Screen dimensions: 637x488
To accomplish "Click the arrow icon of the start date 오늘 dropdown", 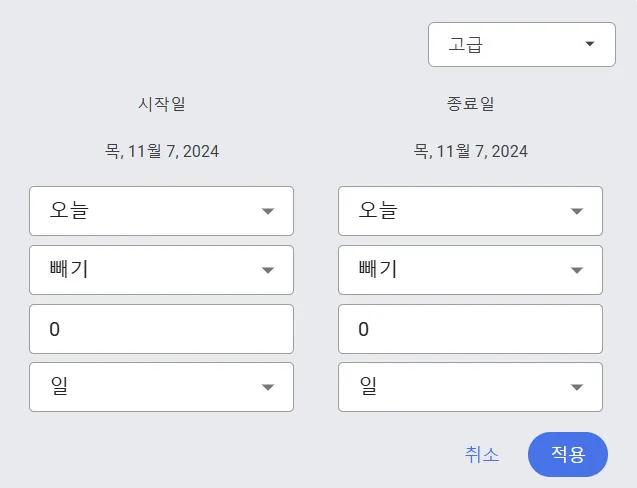I will pyautogui.click(x=268, y=211).
